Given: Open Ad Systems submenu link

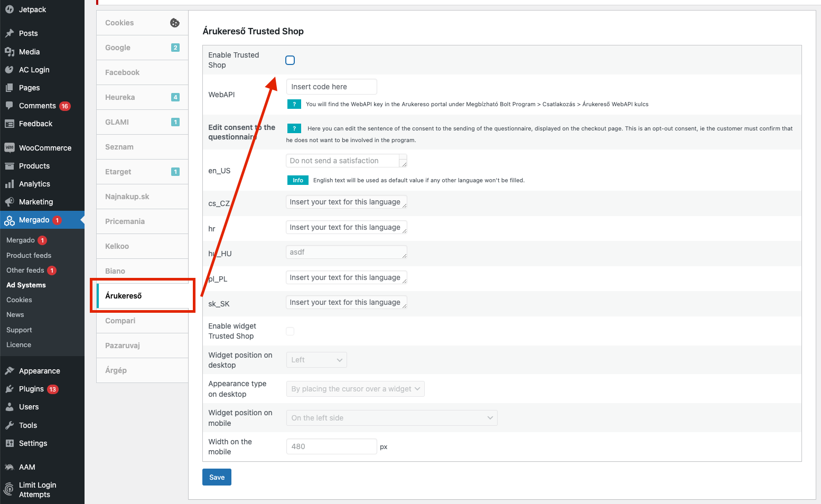Looking at the screenshot, I should 26,285.
